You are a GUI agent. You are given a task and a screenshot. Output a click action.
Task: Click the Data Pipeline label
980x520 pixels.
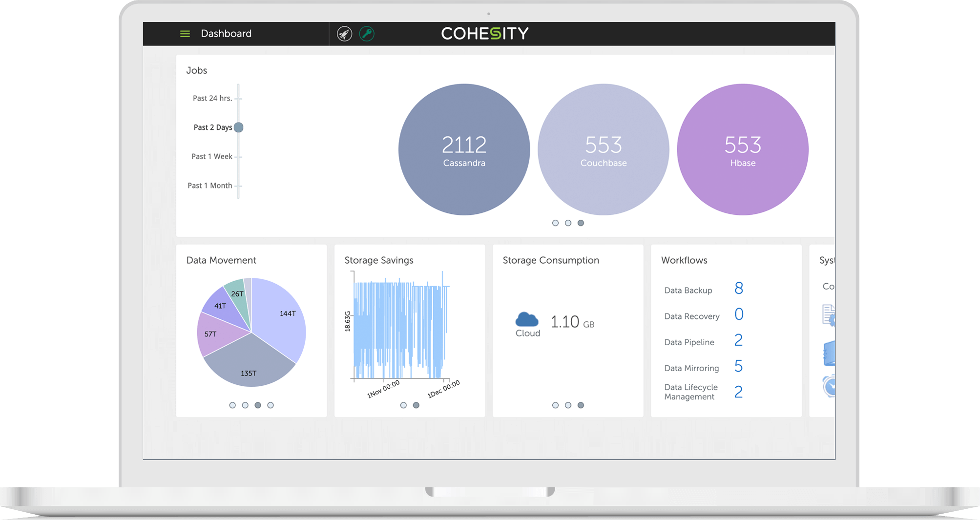[689, 342]
